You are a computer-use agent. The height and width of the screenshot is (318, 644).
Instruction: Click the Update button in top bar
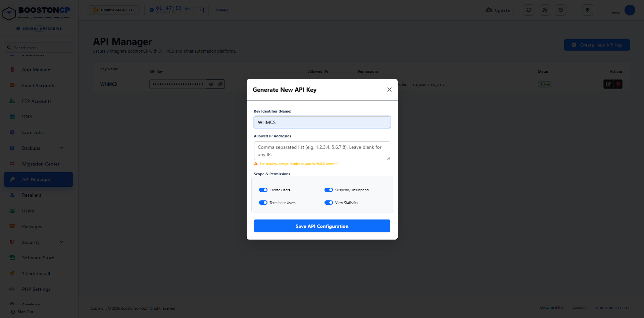(x=498, y=10)
